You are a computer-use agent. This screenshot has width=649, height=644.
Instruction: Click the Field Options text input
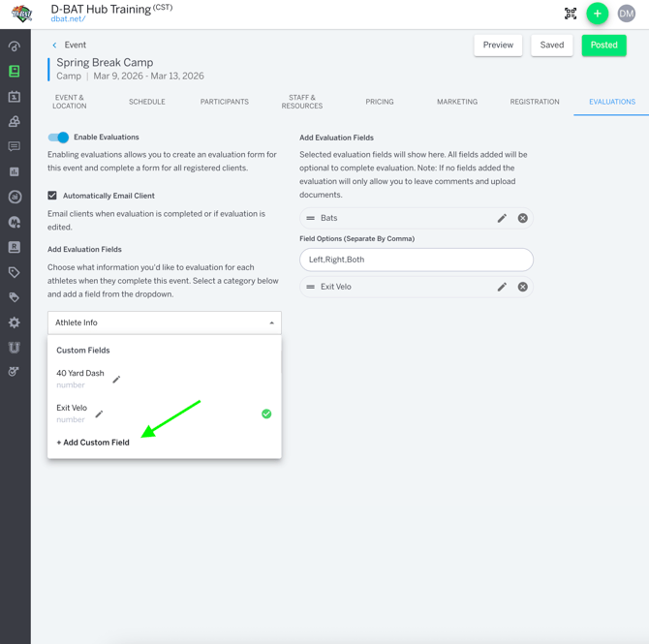(417, 260)
